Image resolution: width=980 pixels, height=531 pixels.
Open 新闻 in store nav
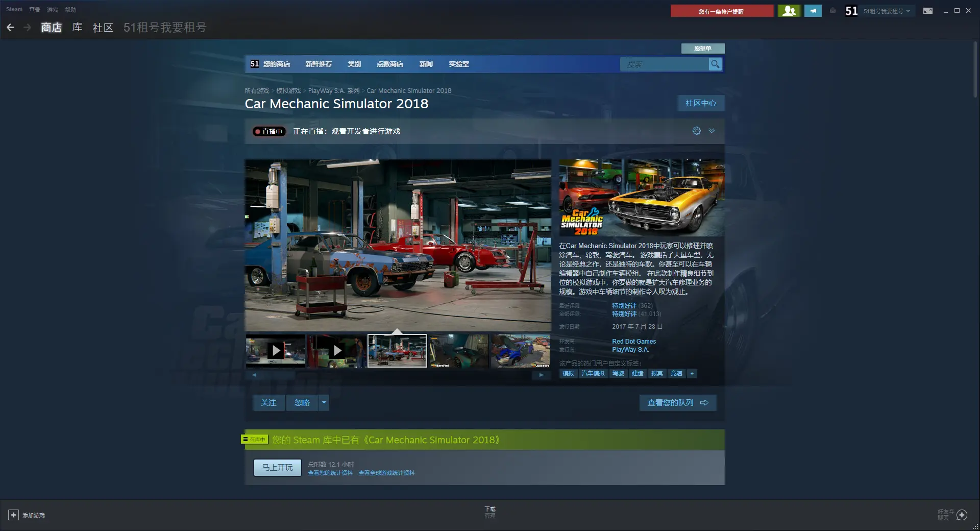(x=426, y=64)
